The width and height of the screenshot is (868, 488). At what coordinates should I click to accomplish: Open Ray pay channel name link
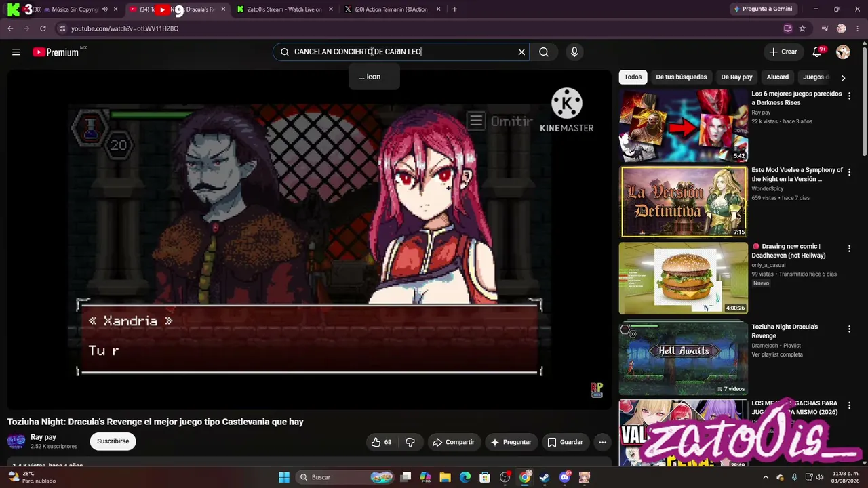(x=43, y=437)
